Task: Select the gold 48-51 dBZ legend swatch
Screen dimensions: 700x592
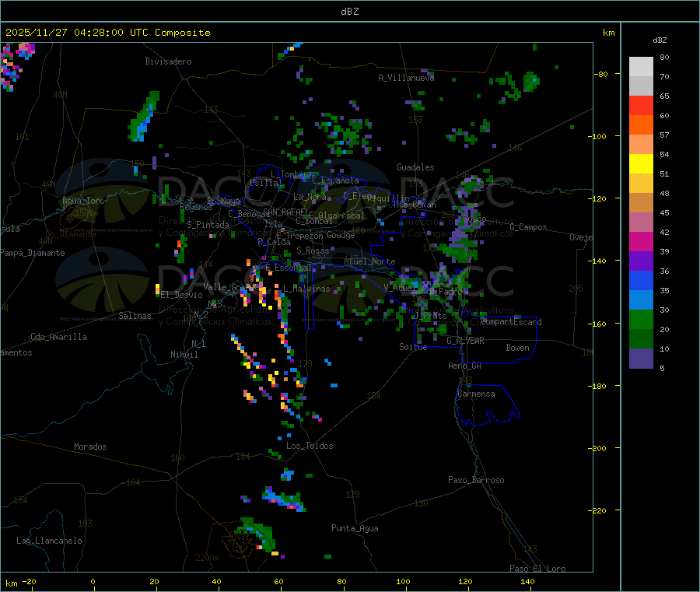Action: click(641, 184)
